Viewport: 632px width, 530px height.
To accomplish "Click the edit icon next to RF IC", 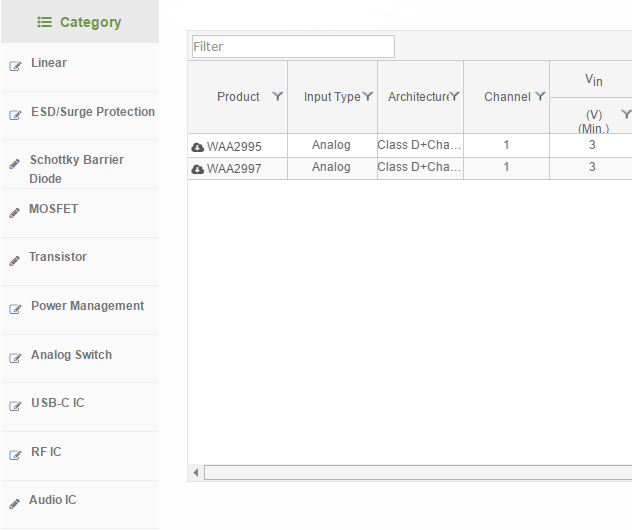I will pyautogui.click(x=15, y=455).
